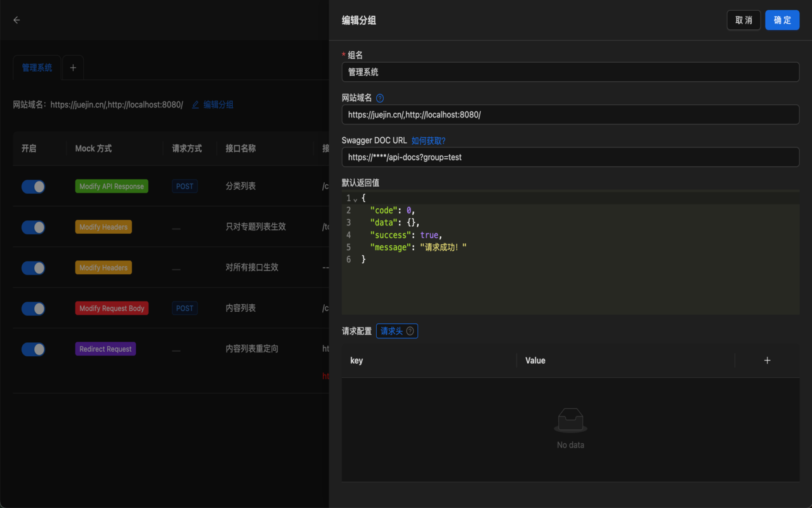Collapse the JSON object at line 1
812x508 pixels.
click(x=354, y=197)
